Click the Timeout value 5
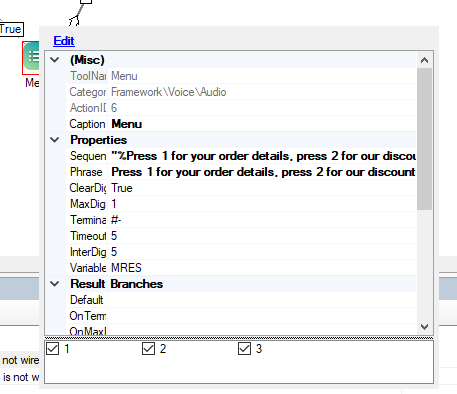 (x=262, y=236)
